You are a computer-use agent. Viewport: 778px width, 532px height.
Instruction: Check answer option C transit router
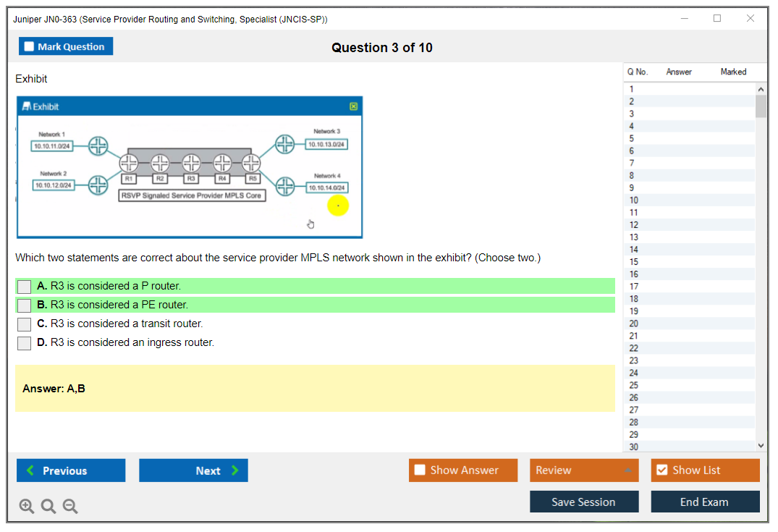25,324
